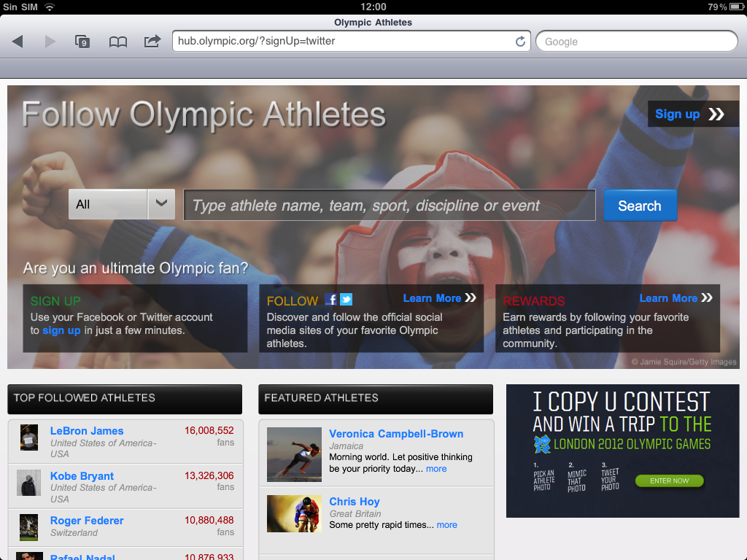Open the Safari tabs overview icon

click(82, 42)
